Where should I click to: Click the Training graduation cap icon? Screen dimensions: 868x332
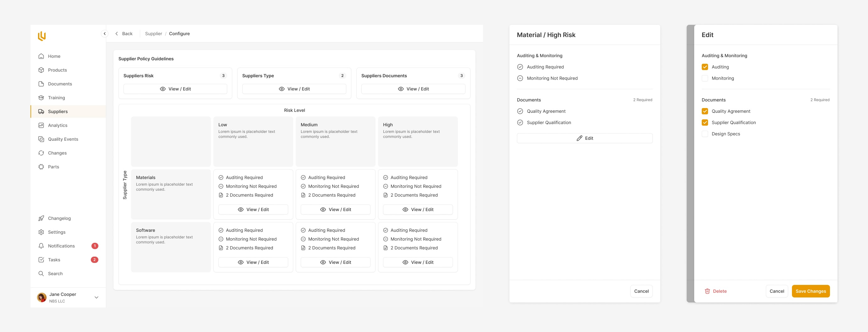(x=41, y=98)
